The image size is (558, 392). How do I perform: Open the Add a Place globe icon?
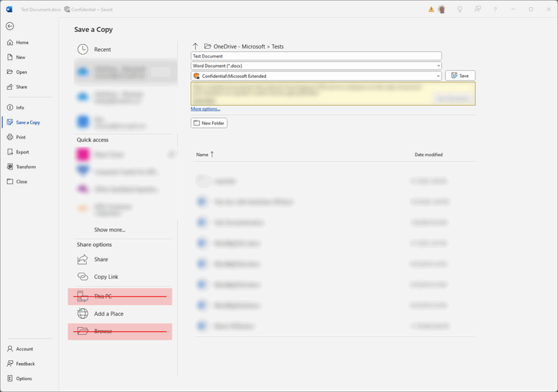pyautogui.click(x=83, y=313)
